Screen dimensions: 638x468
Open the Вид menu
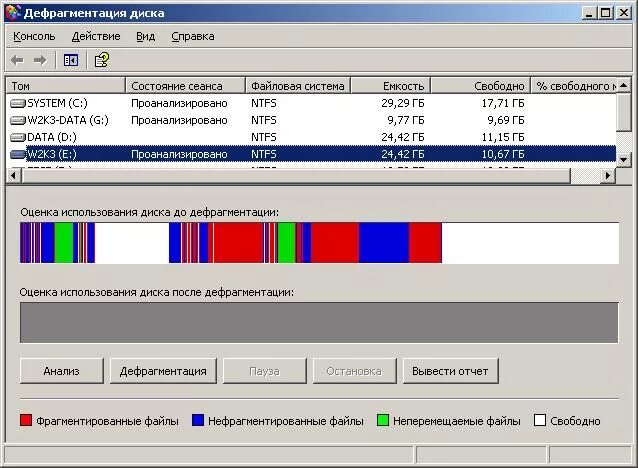[x=146, y=36]
